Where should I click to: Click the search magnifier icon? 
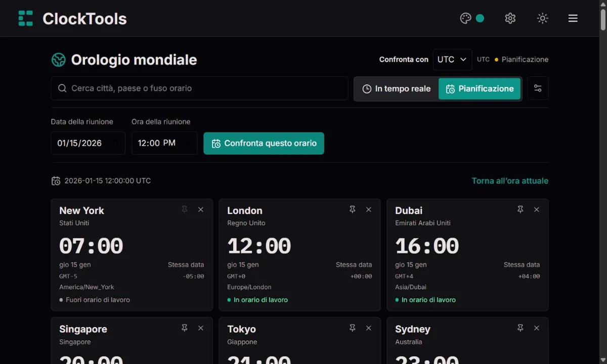62,88
